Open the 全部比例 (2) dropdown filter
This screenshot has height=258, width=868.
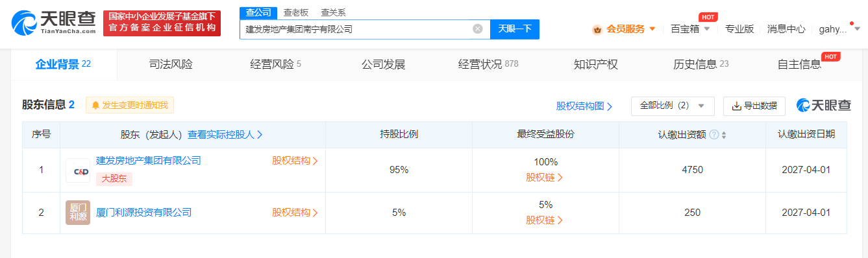[x=673, y=106]
